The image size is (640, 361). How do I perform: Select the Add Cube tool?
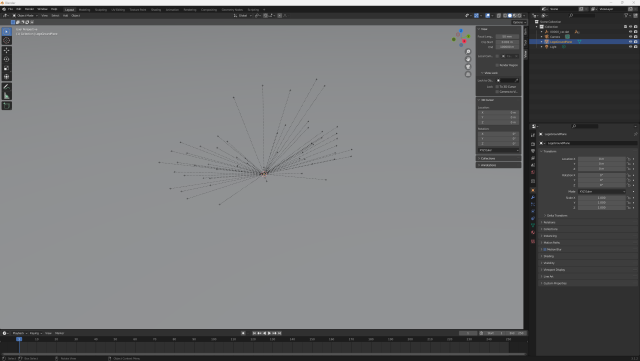pyautogui.click(x=7, y=106)
